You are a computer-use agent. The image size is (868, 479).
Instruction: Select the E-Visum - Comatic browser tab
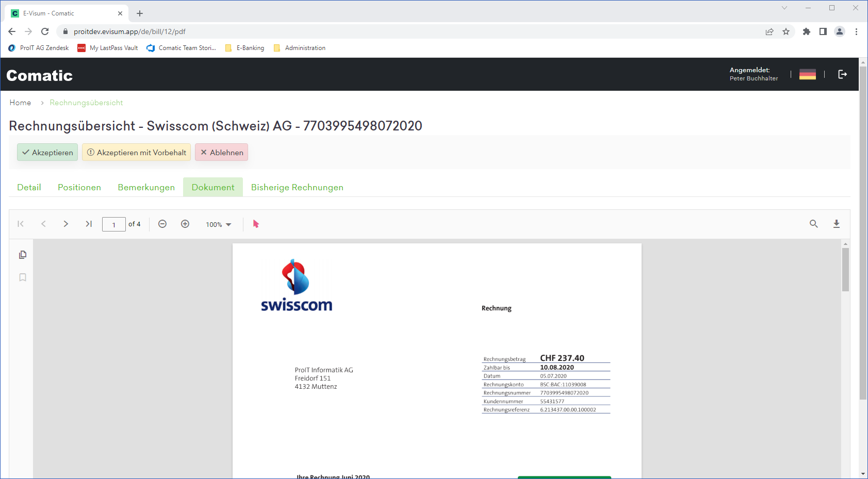tap(67, 13)
